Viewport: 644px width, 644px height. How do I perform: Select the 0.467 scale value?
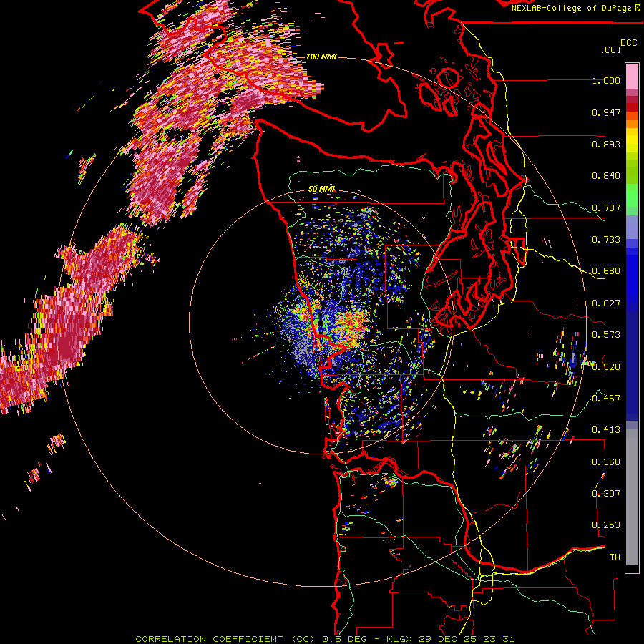click(606, 399)
